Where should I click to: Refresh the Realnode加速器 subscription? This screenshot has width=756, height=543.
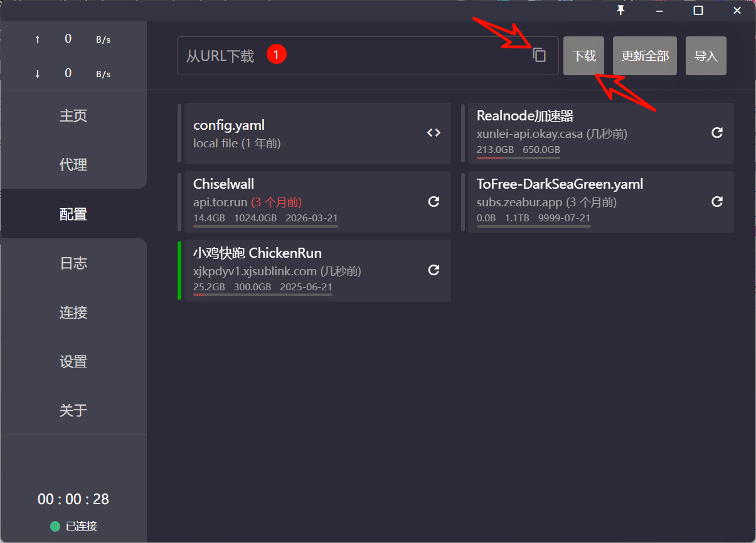[x=717, y=133]
